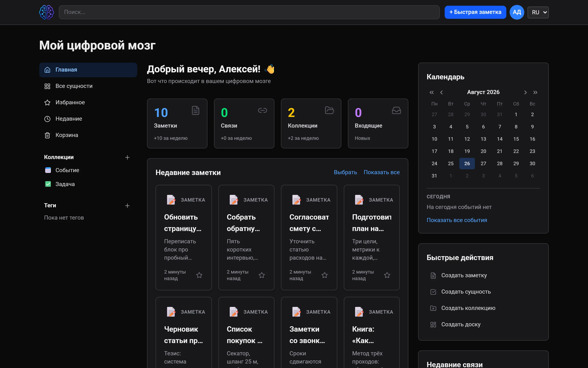Click the note icon on Согласоват смету card
Screen dimensions: 588x368
click(x=296, y=200)
